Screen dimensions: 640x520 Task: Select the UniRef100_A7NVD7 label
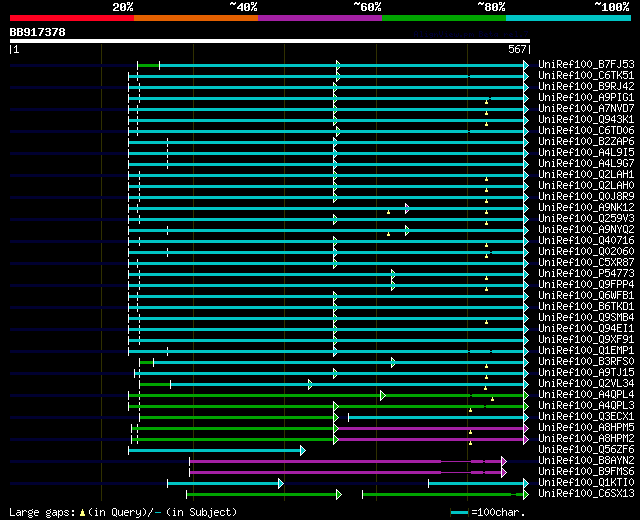coord(586,109)
